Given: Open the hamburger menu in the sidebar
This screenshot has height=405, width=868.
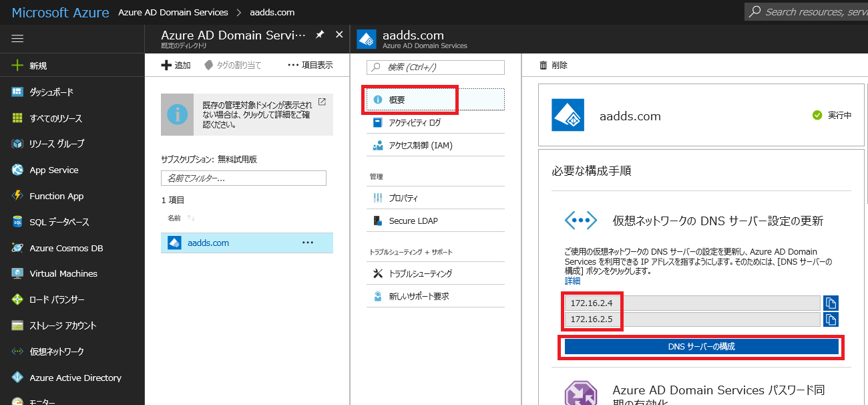Looking at the screenshot, I should (17, 39).
